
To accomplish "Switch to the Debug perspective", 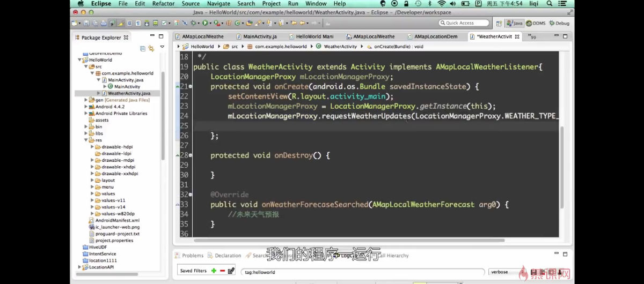I will (559, 23).
